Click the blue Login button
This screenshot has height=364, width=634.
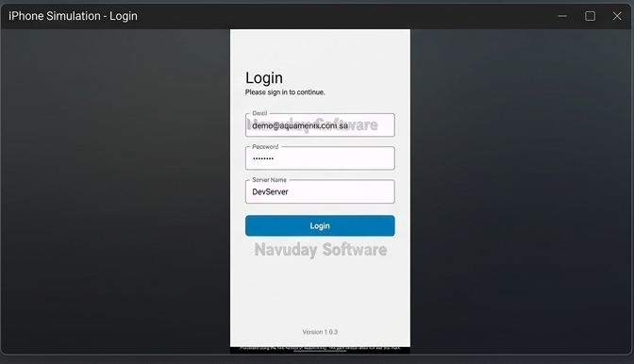(320, 225)
